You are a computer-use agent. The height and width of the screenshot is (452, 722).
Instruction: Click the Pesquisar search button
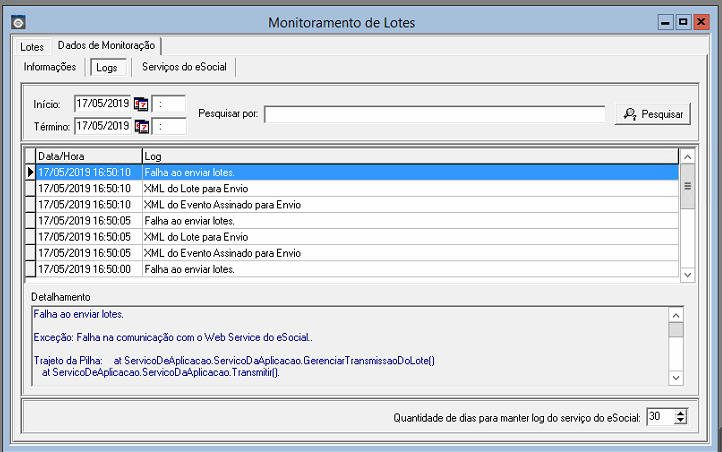[652, 114]
